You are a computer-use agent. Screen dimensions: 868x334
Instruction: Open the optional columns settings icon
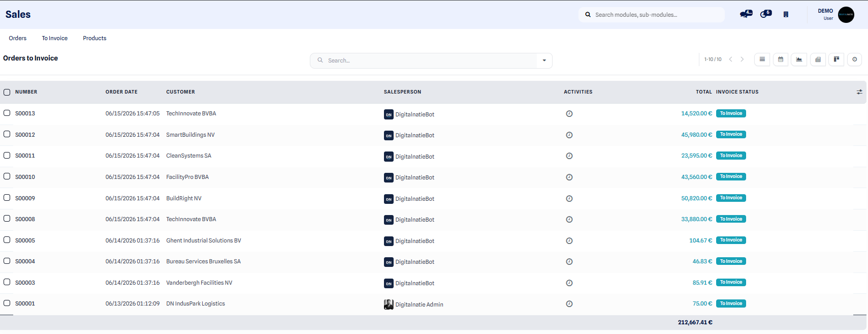[859, 92]
